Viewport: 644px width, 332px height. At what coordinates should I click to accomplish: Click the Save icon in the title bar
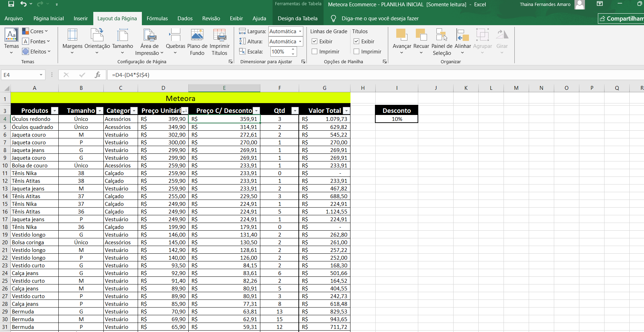pos(11,4)
